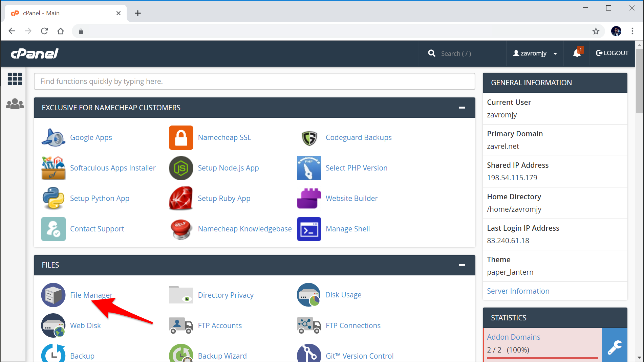Select the cPanel - Main browser tab

point(66,13)
